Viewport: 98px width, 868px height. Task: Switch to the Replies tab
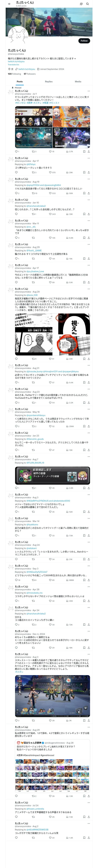tap(49, 82)
